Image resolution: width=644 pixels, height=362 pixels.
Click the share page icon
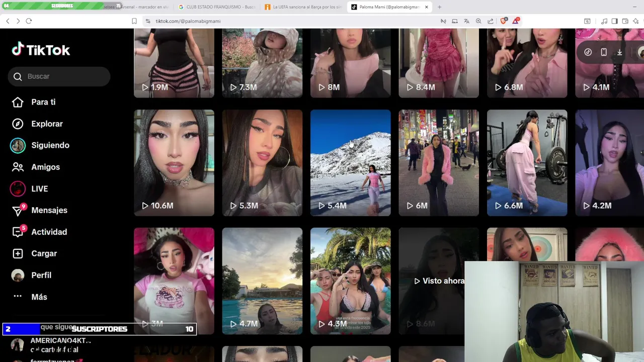[x=491, y=21]
